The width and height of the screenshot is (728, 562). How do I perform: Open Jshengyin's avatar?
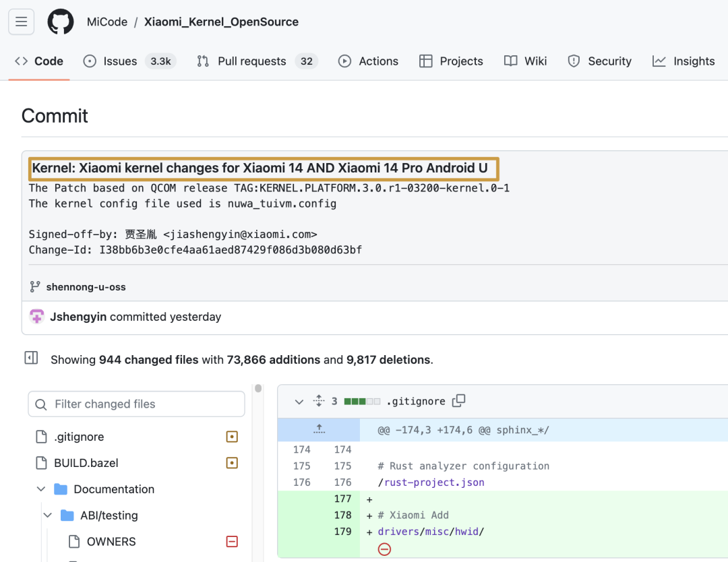(x=36, y=317)
